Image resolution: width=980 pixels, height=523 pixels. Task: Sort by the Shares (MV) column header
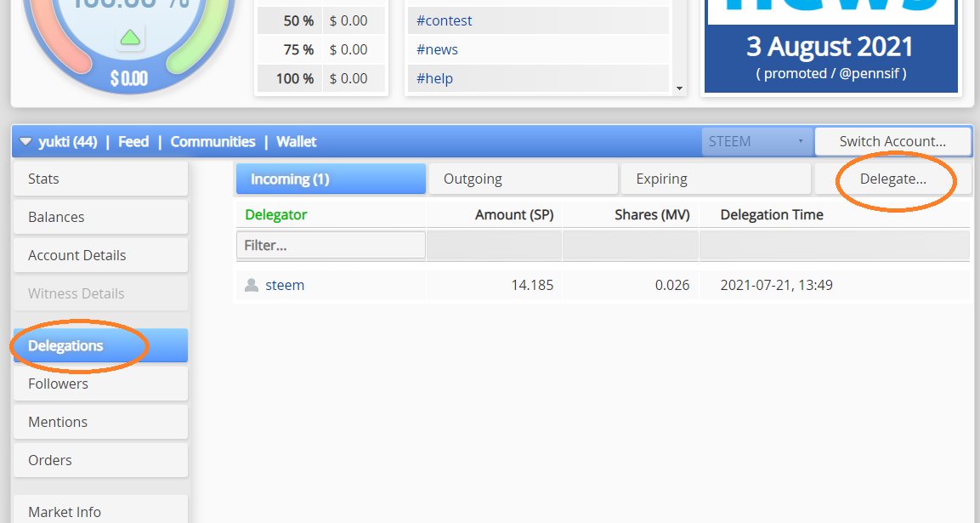652,214
